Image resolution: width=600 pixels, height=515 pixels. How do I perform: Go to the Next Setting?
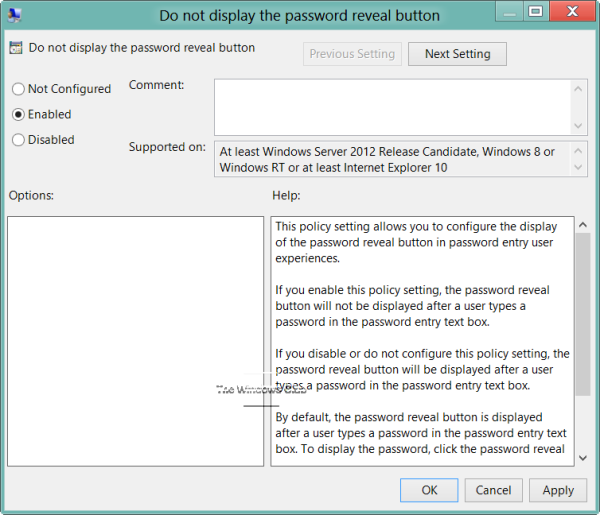pyautogui.click(x=457, y=54)
